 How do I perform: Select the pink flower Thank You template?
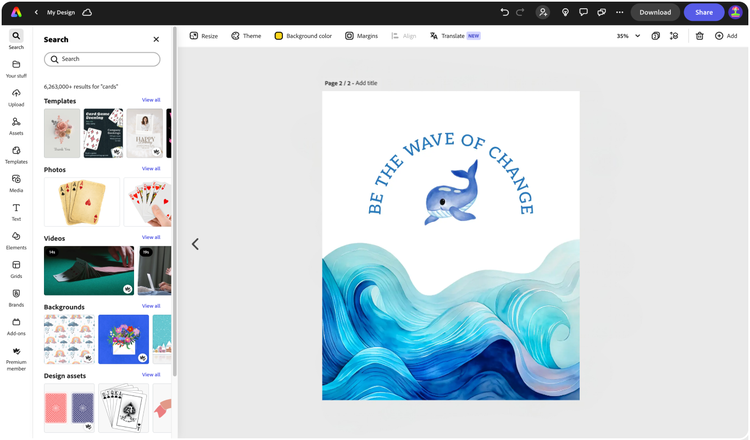(62, 133)
